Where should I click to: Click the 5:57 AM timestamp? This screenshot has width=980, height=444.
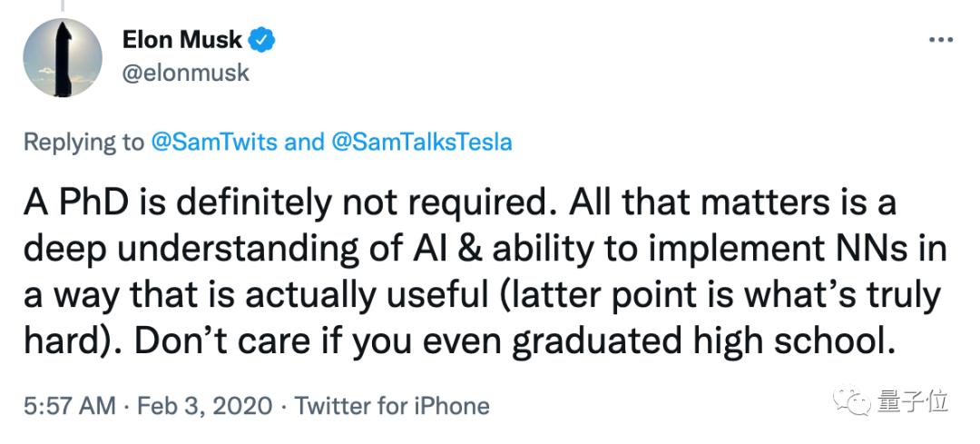click(68, 405)
